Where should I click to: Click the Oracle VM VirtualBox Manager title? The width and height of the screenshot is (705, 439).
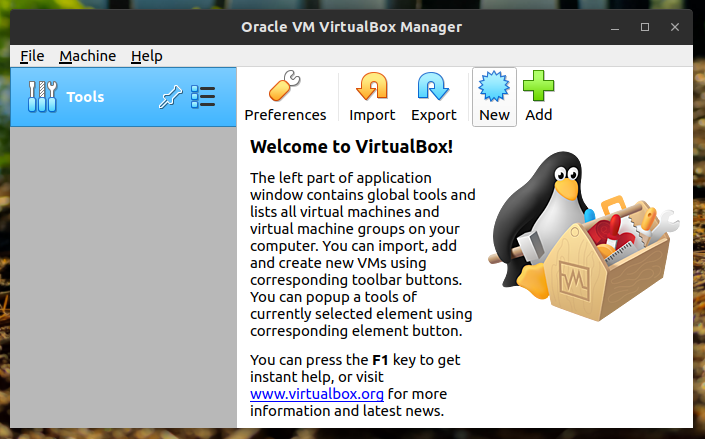351,27
